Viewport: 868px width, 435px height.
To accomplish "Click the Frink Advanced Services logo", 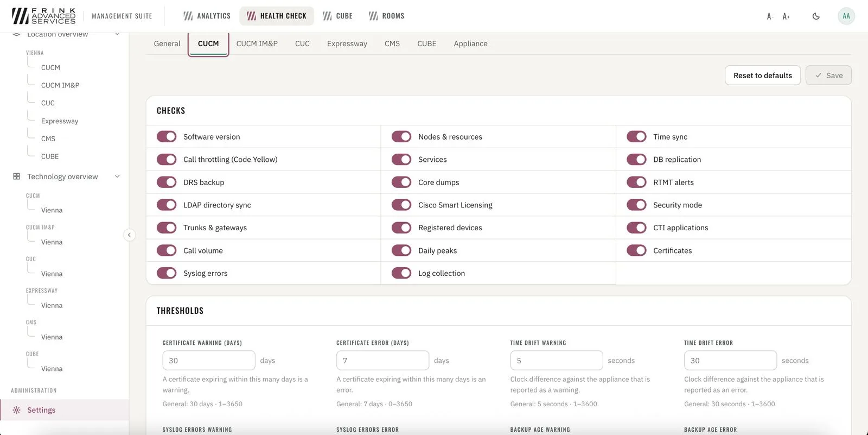I will (44, 16).
